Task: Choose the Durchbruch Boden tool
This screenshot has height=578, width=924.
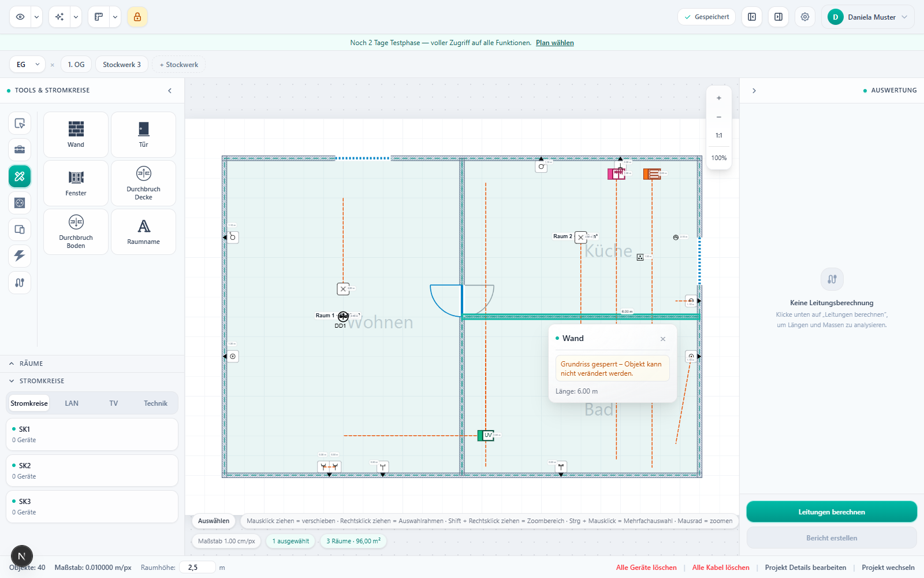Action: pos(76,232)
